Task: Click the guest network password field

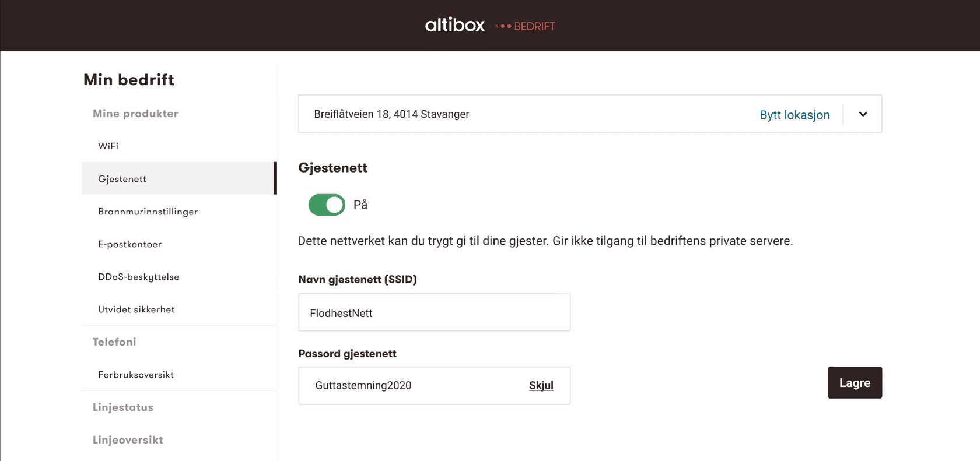Action: pyautogui.click(x=408, y=386)
